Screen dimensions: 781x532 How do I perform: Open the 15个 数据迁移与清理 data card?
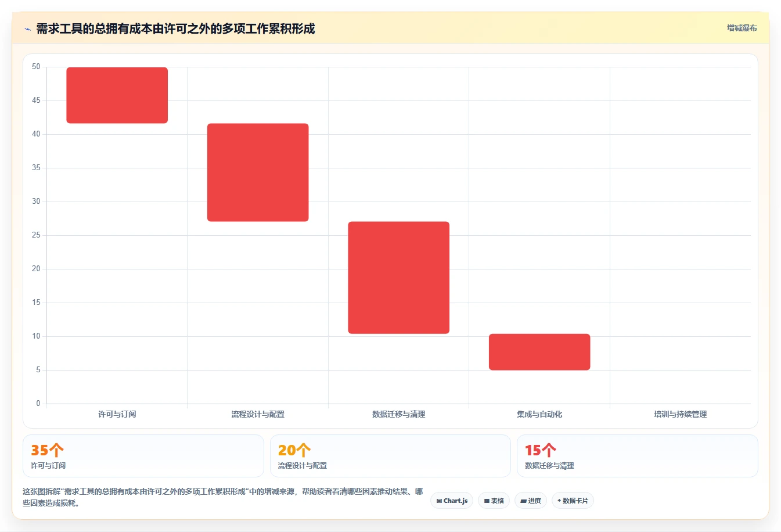click(638, 456)
